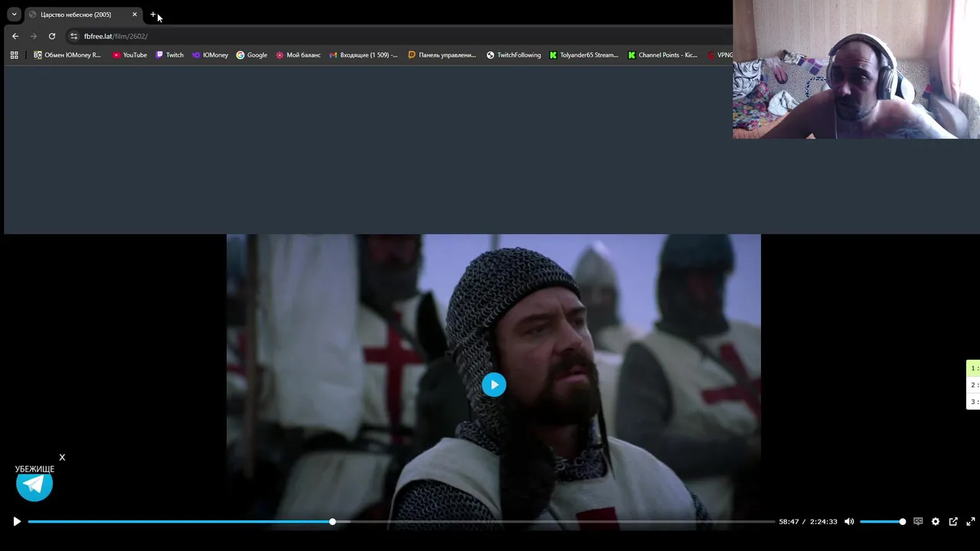Play the video using the bottom-left play icon

point(17,521)
